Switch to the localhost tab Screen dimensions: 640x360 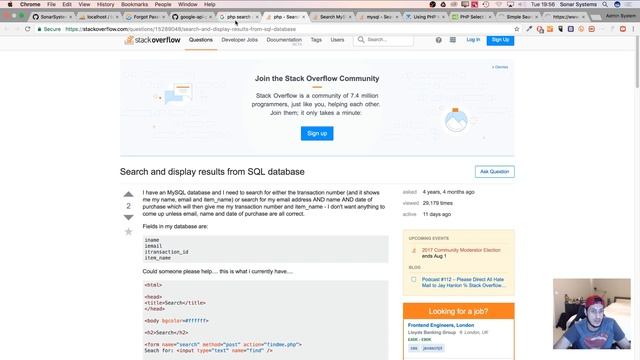pyautogui.click(x=98, y=17)
